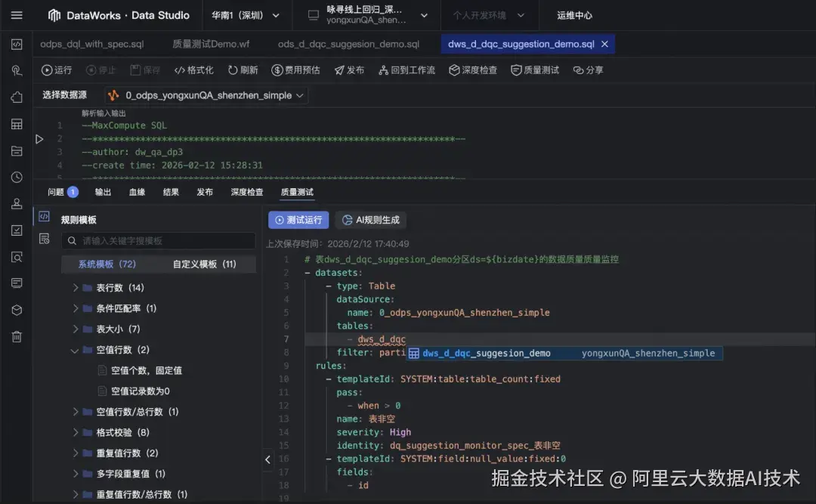Click the DataWorks logo icon

click(54, 15)
